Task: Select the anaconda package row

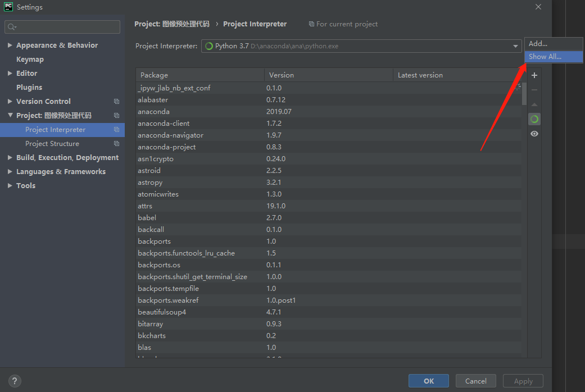Action: [329, 112]
